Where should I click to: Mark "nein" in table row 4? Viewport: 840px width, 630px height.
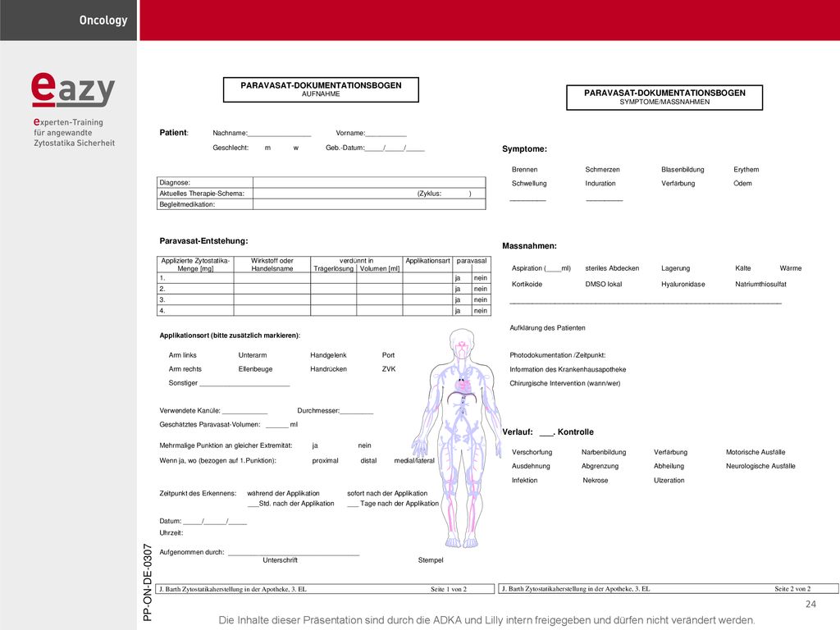pyautogui.click(x=481, y=311)
